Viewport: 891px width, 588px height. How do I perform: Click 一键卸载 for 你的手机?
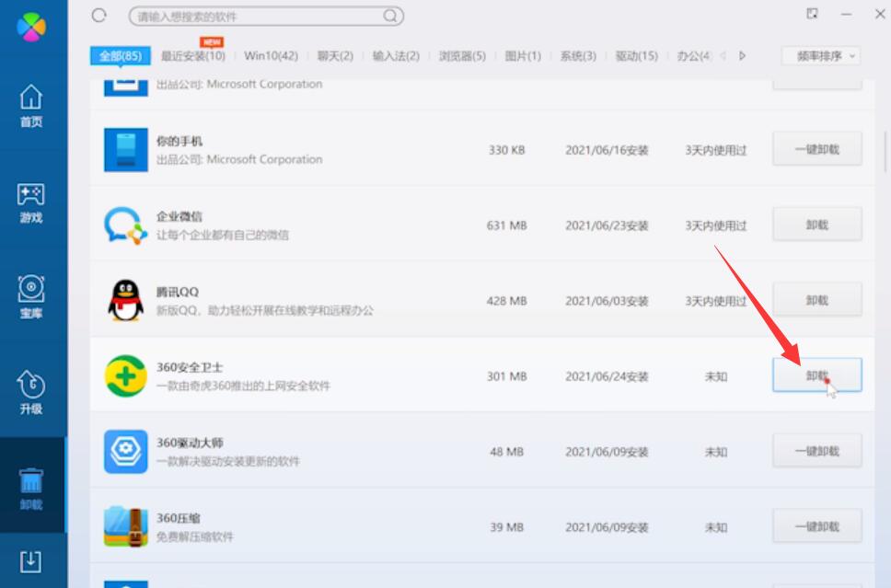click(x=816, y=149)
